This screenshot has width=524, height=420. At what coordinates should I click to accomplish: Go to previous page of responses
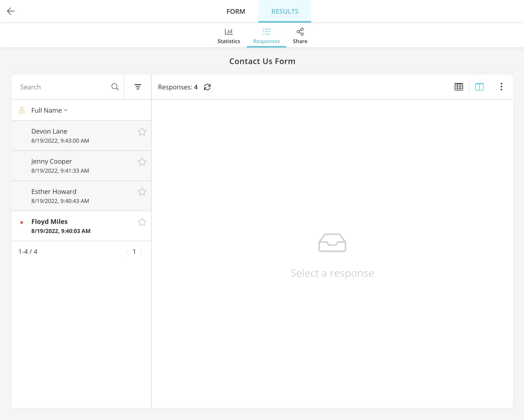click(x=127, y=251)
